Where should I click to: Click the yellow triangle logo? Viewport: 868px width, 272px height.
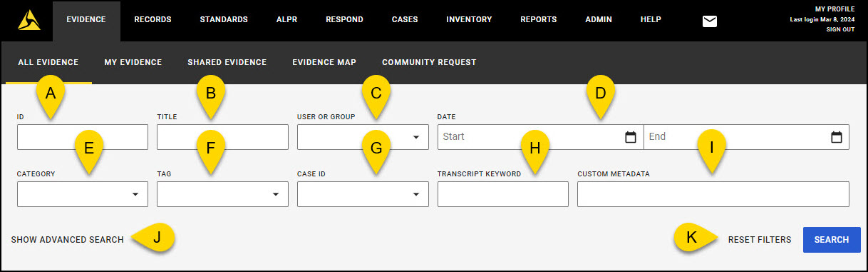coord(29,20)
